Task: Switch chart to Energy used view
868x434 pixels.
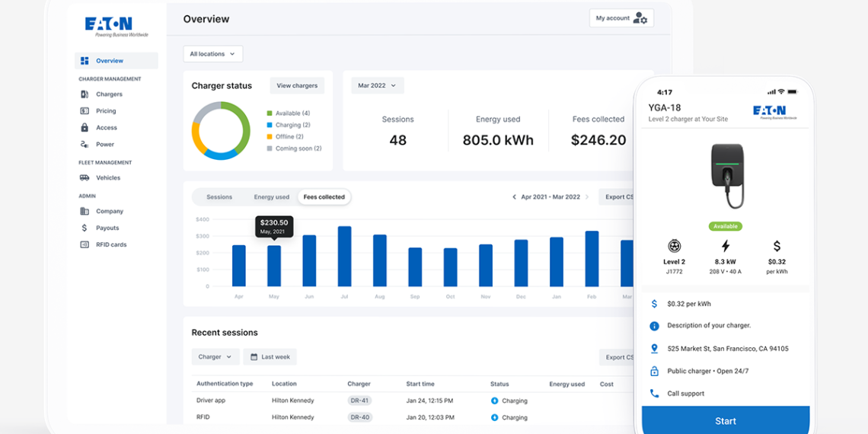Action: pos(271,197)
